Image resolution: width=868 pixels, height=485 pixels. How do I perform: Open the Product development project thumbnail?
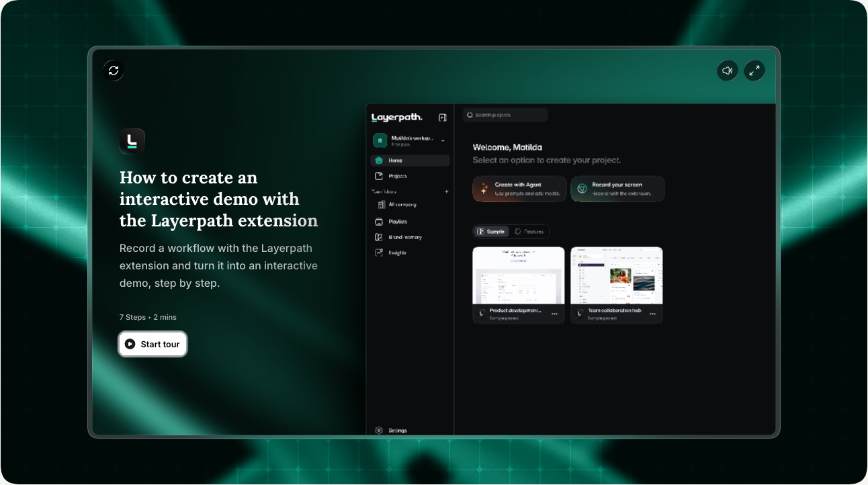[x=519, y=275]
